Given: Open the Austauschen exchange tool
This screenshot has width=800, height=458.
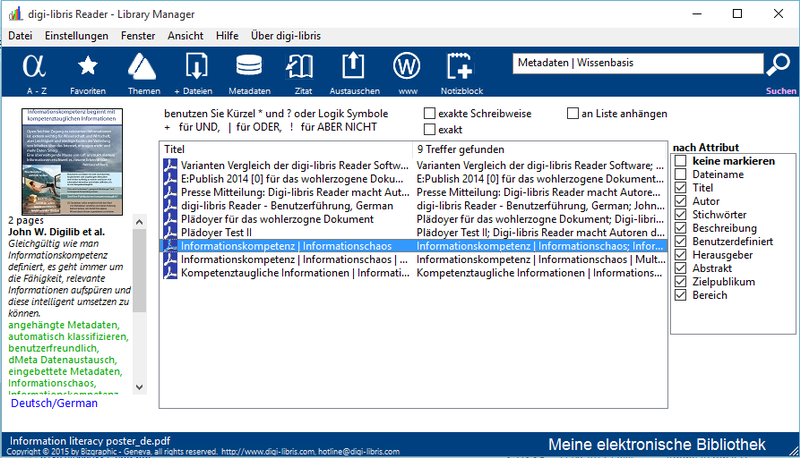Looking at the screenshot, I should [353, 67].
